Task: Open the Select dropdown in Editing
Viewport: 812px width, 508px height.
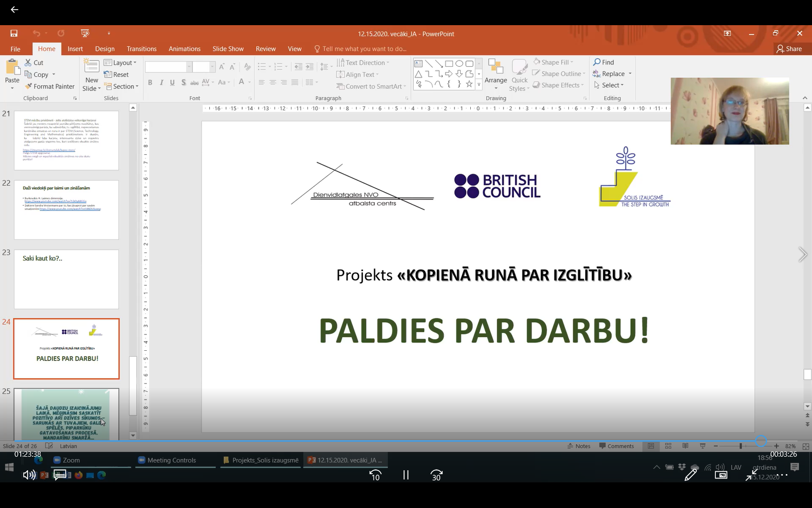Action: point(609,85)
